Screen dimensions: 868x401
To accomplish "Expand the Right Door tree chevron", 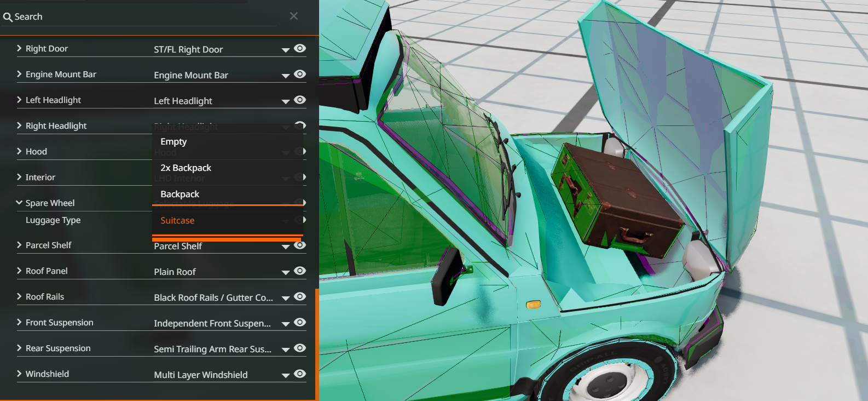I will point(19,48).
